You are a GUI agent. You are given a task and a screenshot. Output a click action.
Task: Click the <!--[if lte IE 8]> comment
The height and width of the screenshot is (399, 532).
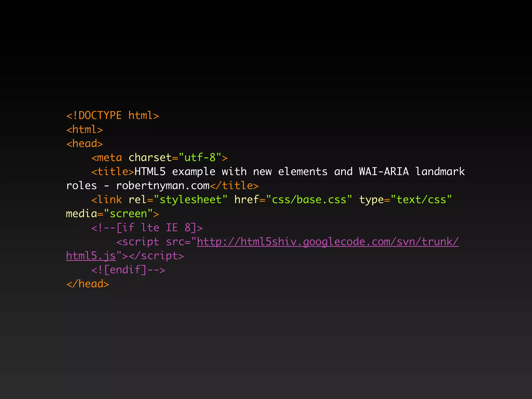point(147,228)
